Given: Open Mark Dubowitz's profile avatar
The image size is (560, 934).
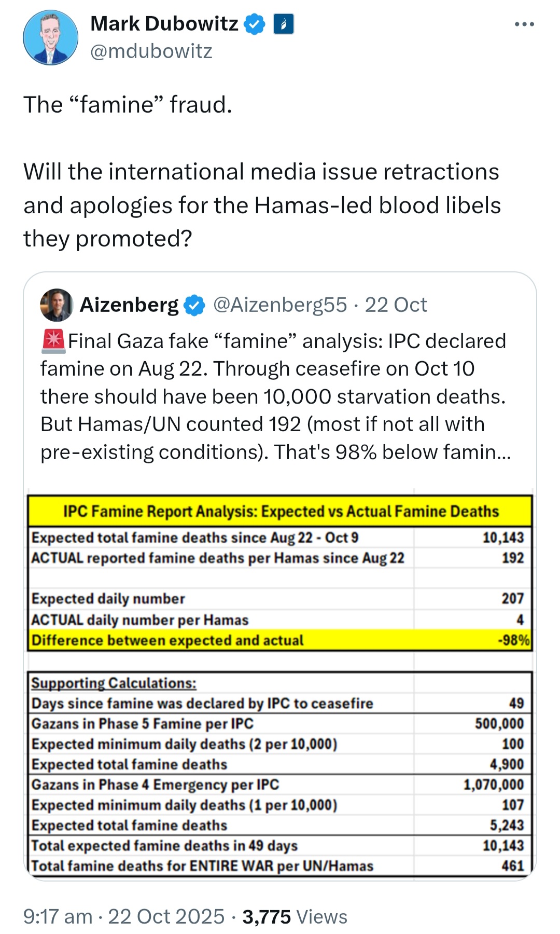Looking at the screenshot, I should 50,37.
